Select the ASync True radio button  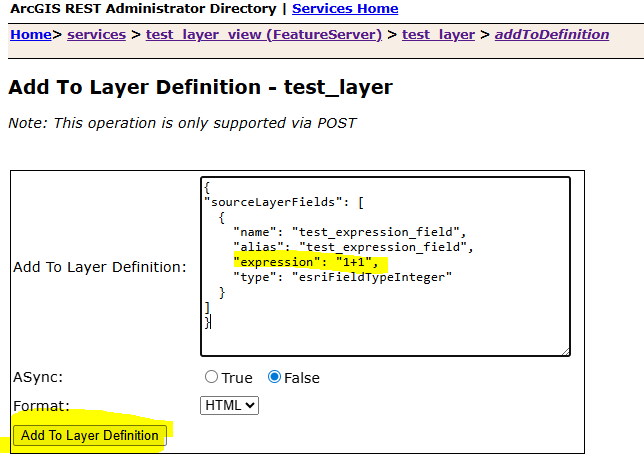[211, 377]
